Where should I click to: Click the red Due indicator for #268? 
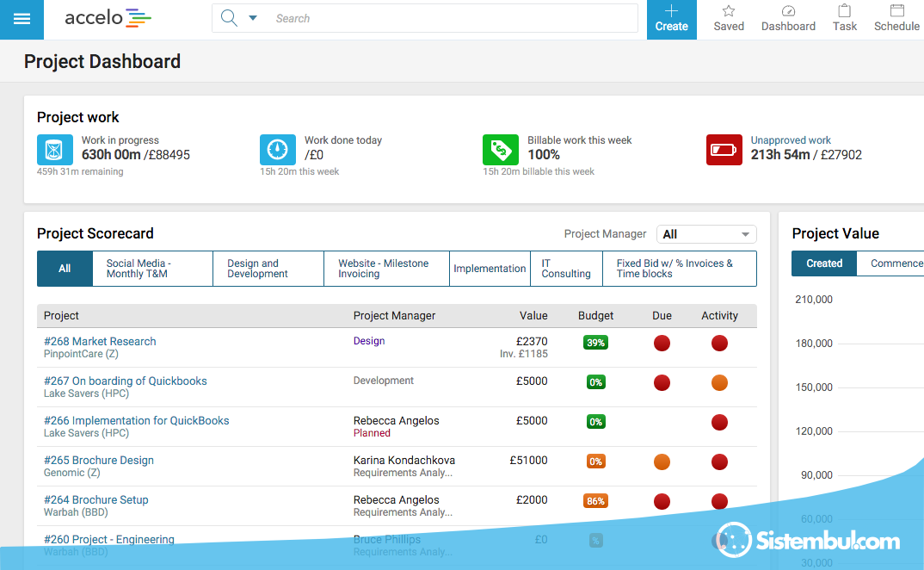tap(662, 344)
